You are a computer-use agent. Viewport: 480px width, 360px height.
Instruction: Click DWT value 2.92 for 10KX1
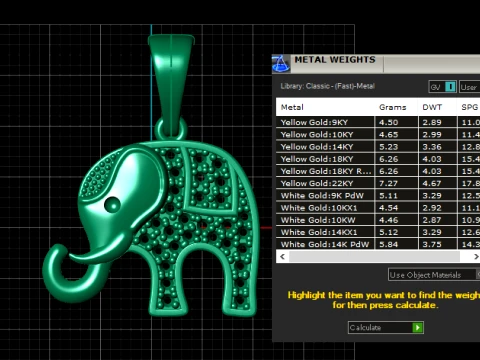coord(432,208)
